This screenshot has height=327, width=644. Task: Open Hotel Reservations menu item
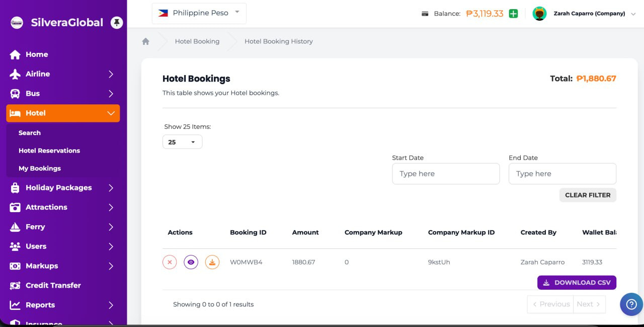(x=49, y=151)
